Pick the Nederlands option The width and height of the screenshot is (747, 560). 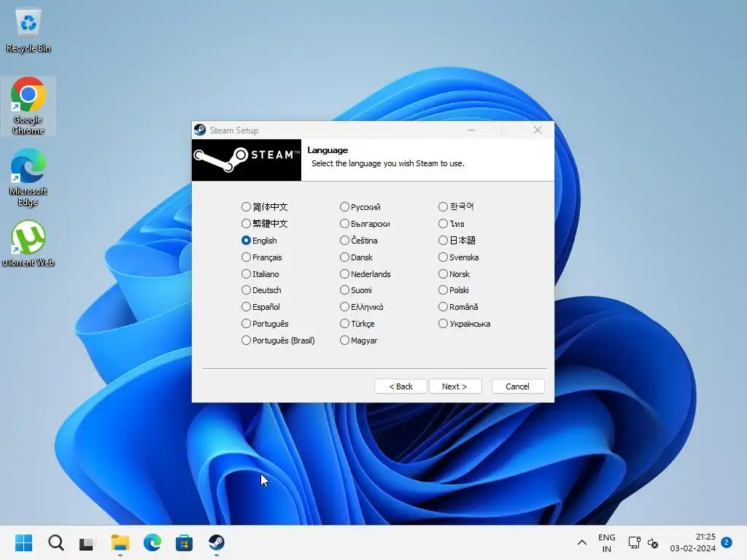click(x=365, y=274)
